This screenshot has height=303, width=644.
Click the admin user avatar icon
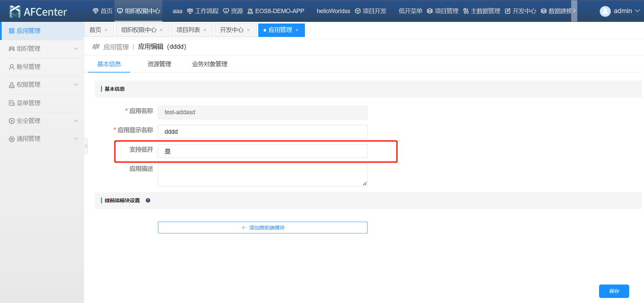tap(605, 11)
